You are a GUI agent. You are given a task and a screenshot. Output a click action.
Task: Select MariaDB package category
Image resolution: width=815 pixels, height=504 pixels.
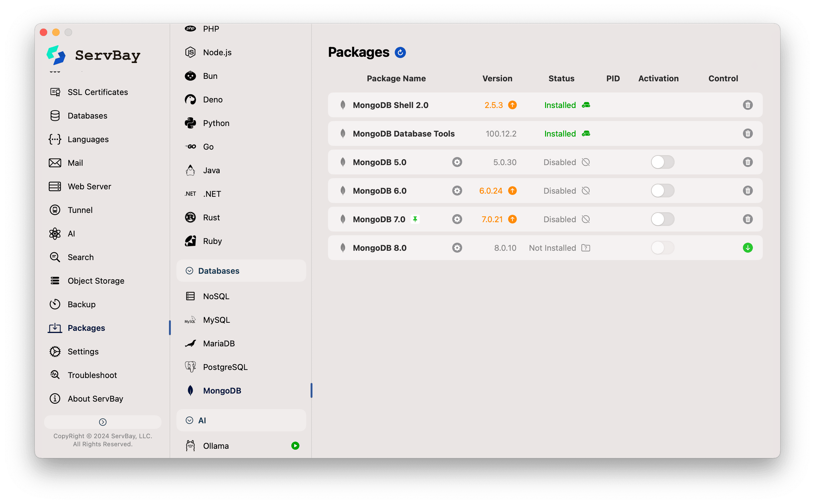click(210, 344)
